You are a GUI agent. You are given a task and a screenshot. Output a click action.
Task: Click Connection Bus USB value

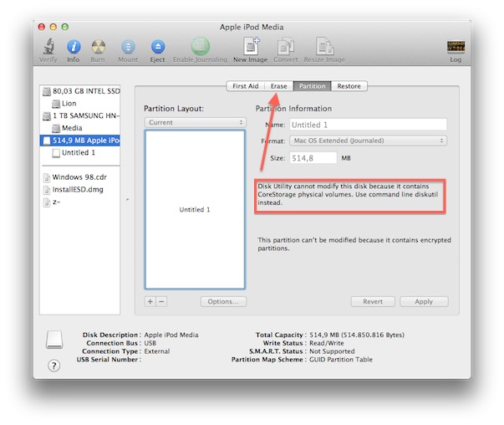pos(150,343)
